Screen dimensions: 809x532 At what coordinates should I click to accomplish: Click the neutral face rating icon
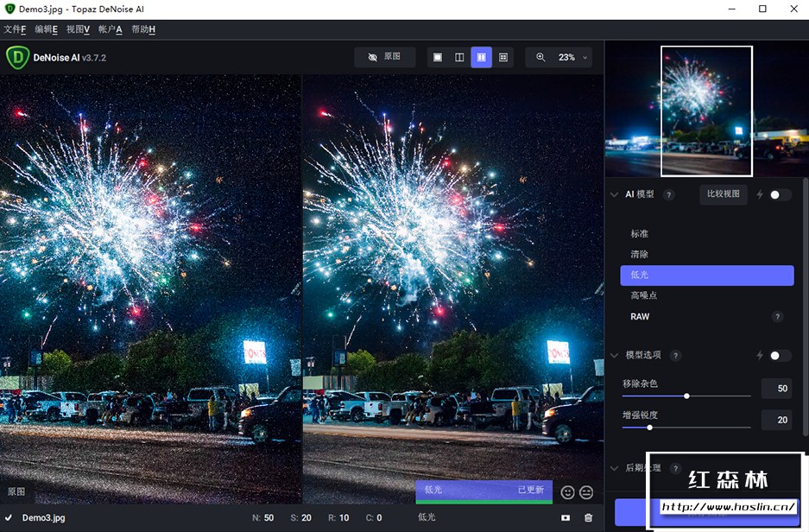[587, 492]
